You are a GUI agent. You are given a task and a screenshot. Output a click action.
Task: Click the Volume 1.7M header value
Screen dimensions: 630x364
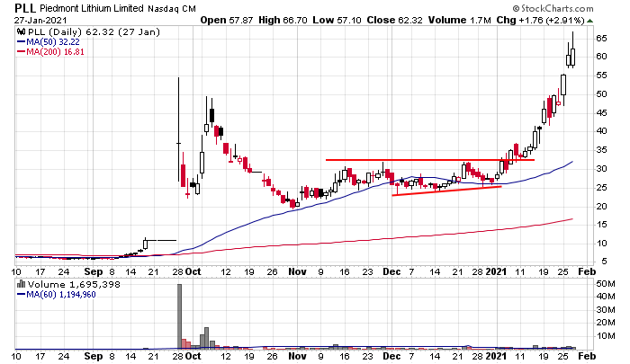(x=460, y=20)
